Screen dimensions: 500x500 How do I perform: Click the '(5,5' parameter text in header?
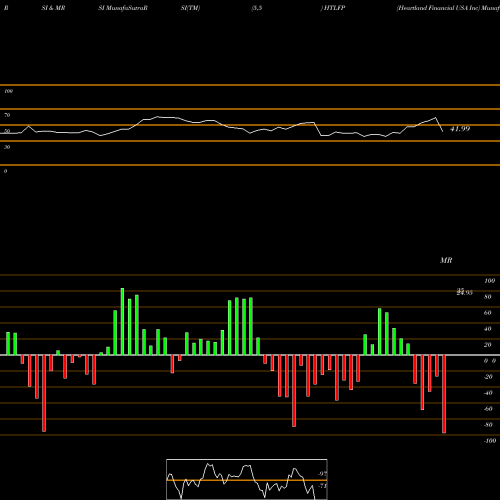pyautogui.click(x=257, y=8)
